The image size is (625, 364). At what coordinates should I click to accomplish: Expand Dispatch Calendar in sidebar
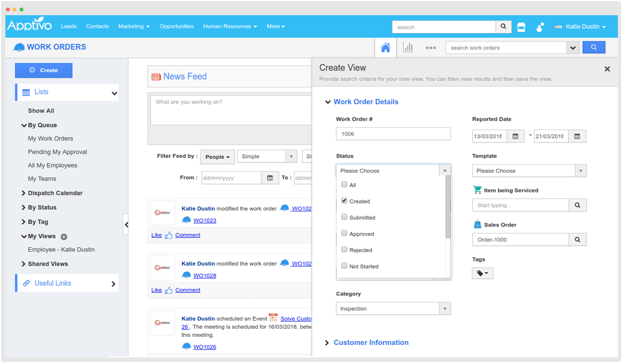point(23,194)
